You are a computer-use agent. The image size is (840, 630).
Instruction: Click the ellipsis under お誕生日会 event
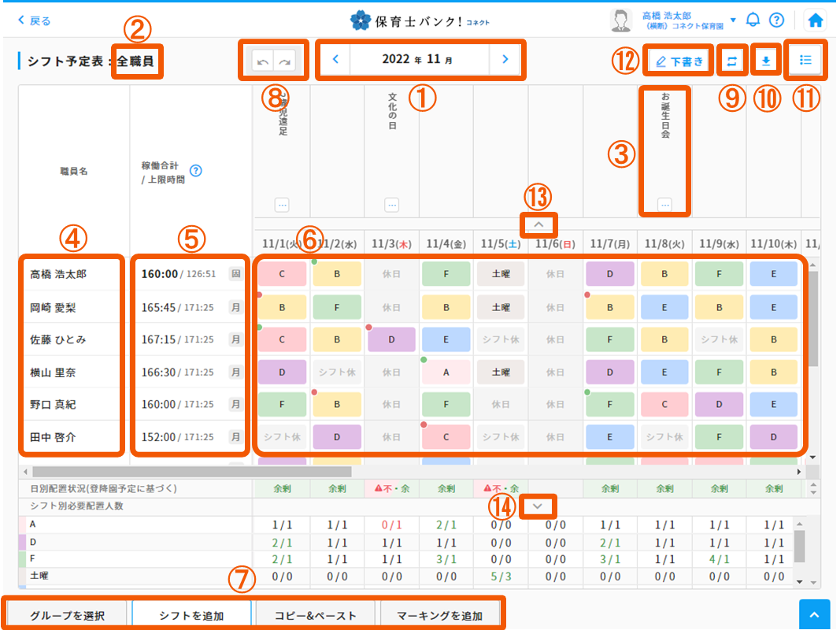point(664,205)
